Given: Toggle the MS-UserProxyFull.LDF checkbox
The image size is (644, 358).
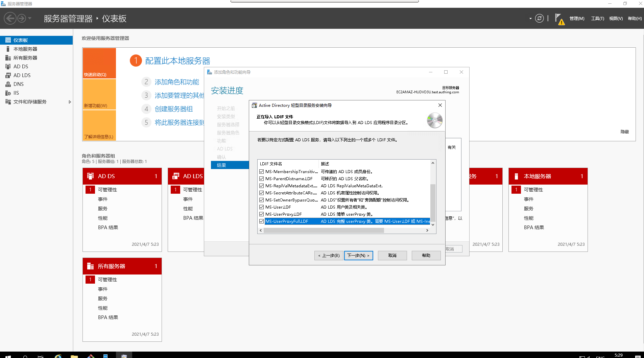Looking at the screenshot, I should coord(261,221).
